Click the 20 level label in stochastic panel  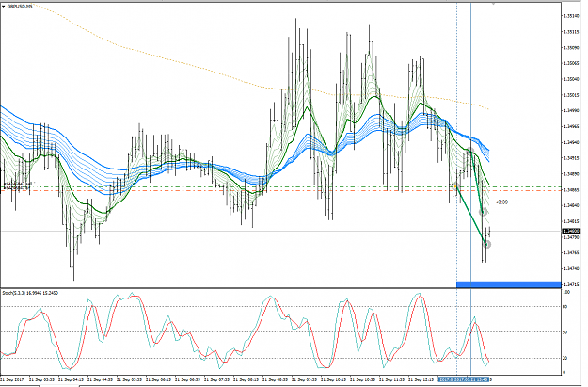(565, 358)
